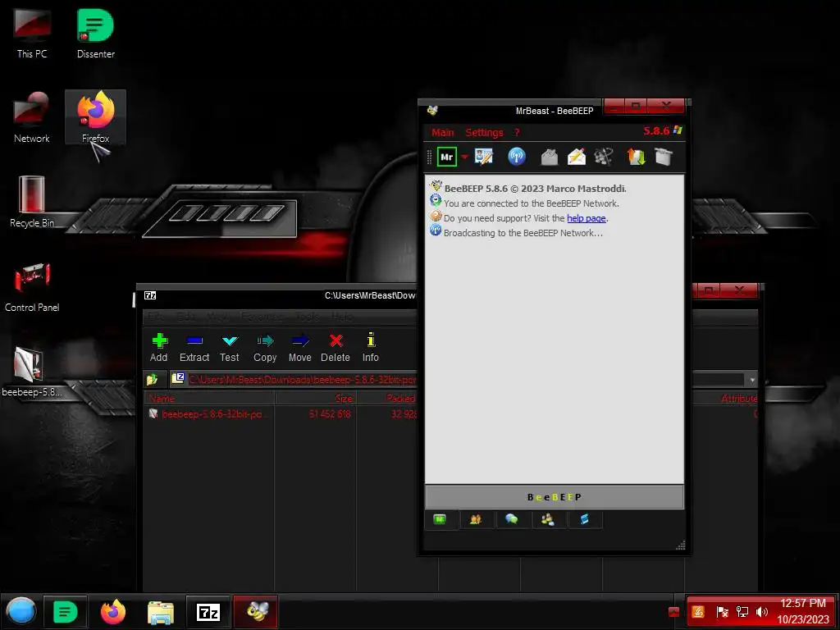
Task: Click the Start orb on the taskbar
Action: click(x=21, y=611)
